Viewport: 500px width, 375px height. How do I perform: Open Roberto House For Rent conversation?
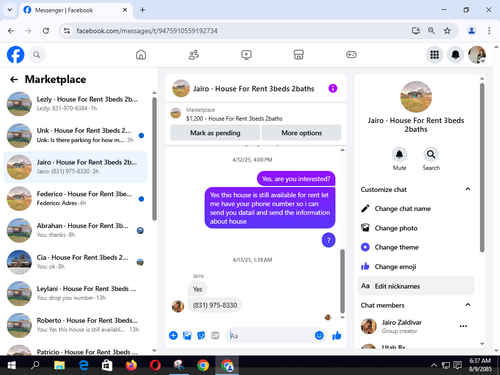[x=76, y=325]
